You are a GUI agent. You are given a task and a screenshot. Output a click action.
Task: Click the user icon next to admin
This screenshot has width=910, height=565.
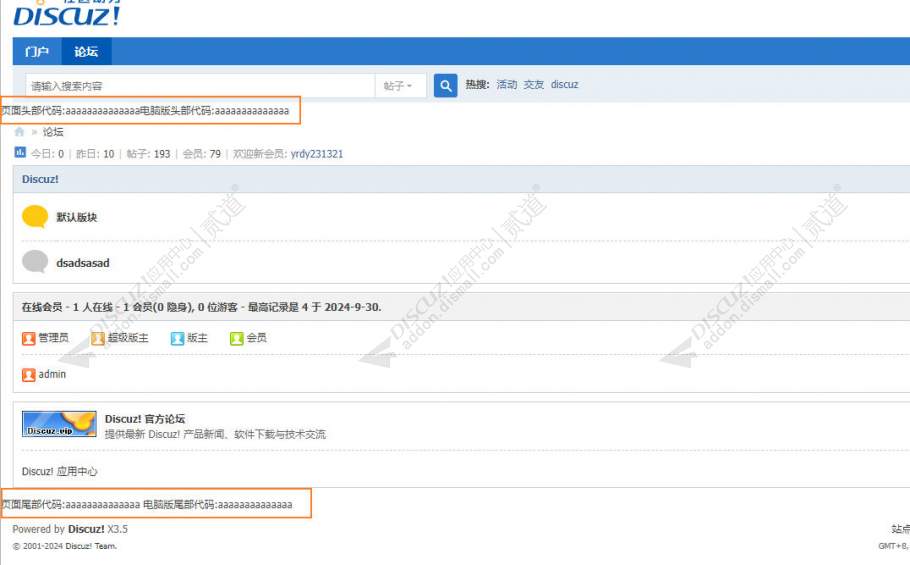coord(28,375)
